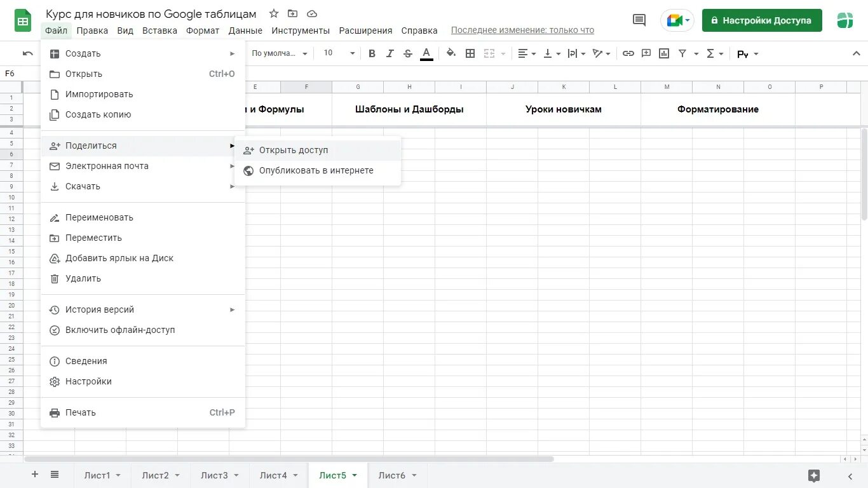The image size is (868, 488).
Task: Toggle strikethrough formatting
Action: point(408,53)
